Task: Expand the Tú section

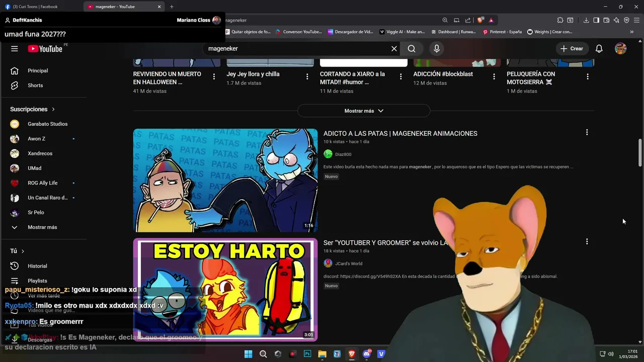Action: coord(17,251)
